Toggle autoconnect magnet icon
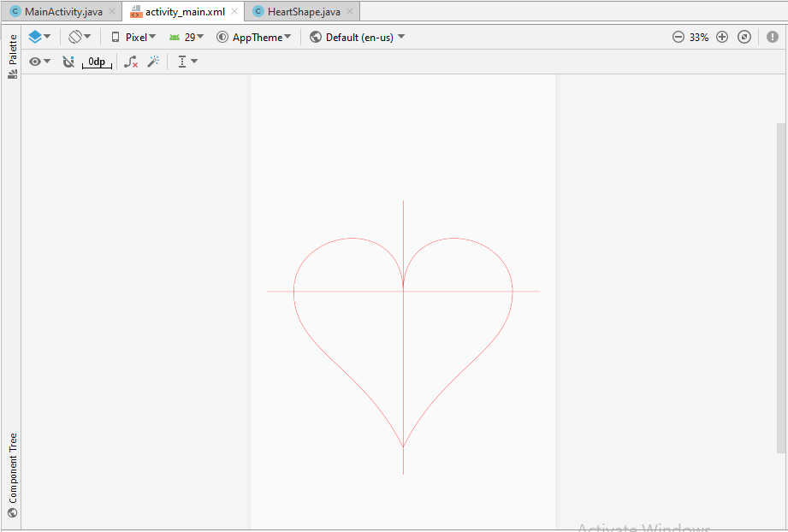This screenshot has height=532, width=788. (68, 62)
